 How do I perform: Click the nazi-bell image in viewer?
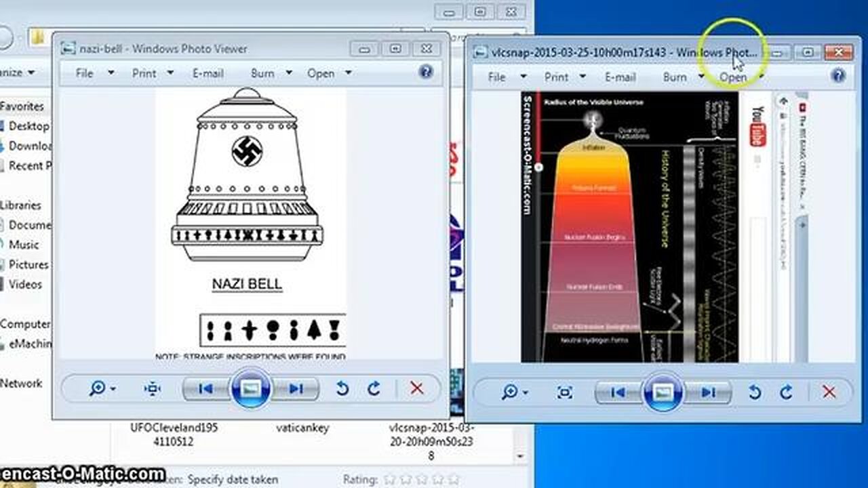tap(250, 224)
